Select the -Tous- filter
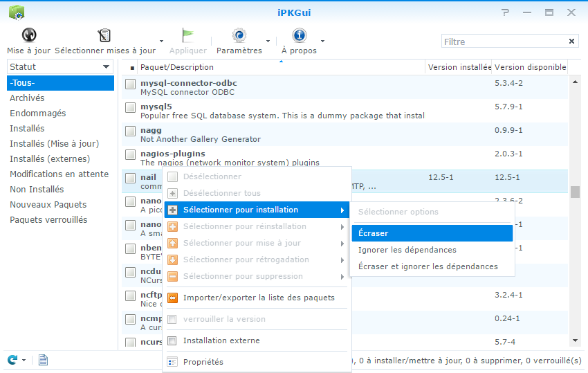 click(x=60, y=83)
